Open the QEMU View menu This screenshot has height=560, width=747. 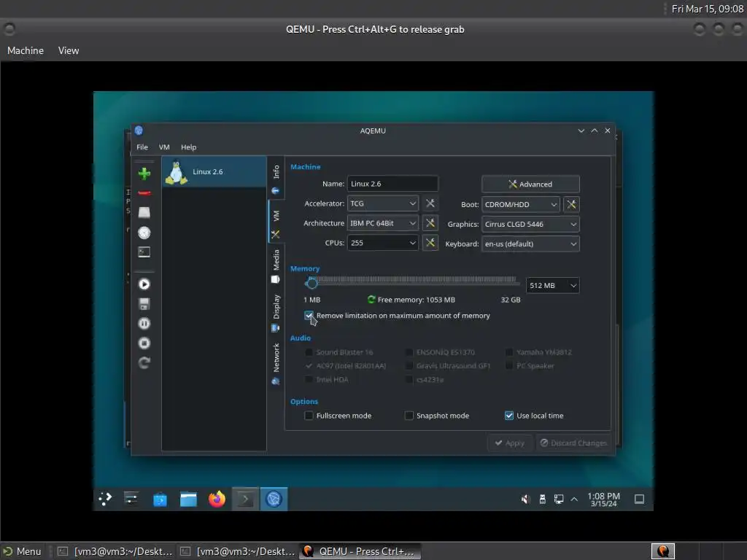[69, 50]
